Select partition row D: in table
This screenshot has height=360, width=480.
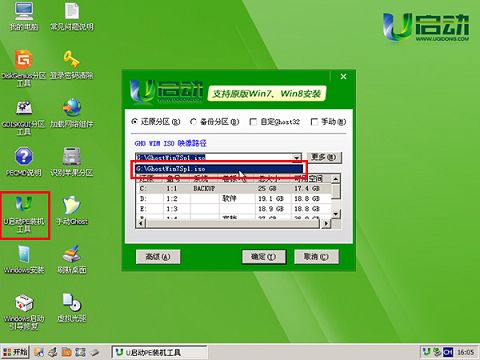coord(233,199)
